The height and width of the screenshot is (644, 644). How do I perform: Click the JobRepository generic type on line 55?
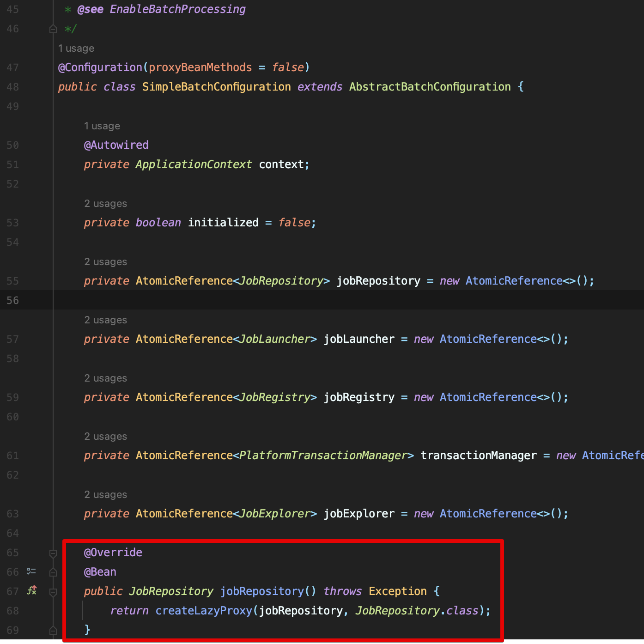(x=281, y=281)
